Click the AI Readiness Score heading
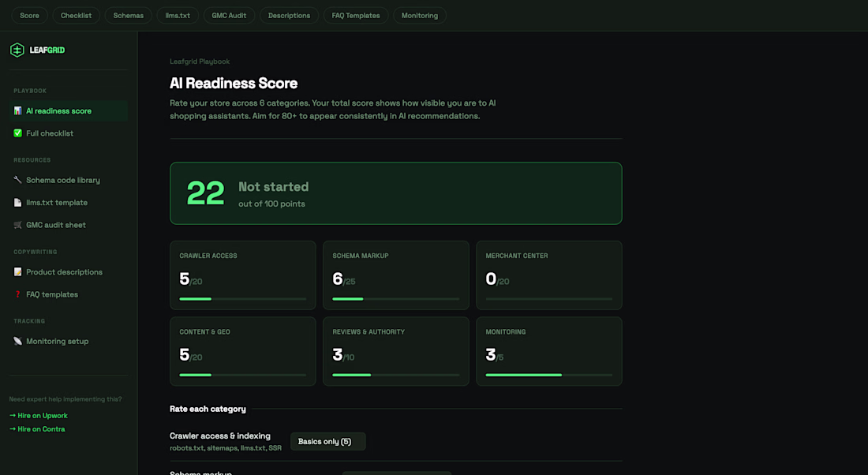 [234, 83]
